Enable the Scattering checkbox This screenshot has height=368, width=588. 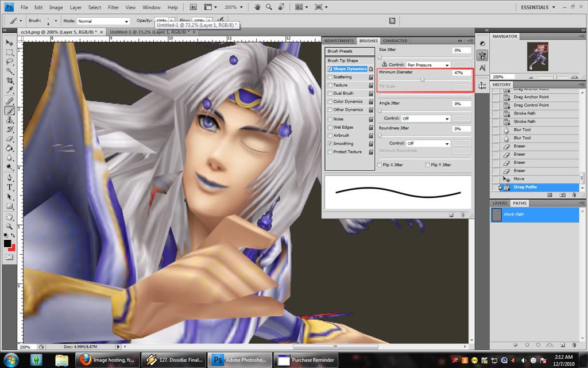[x=330, y=77]
